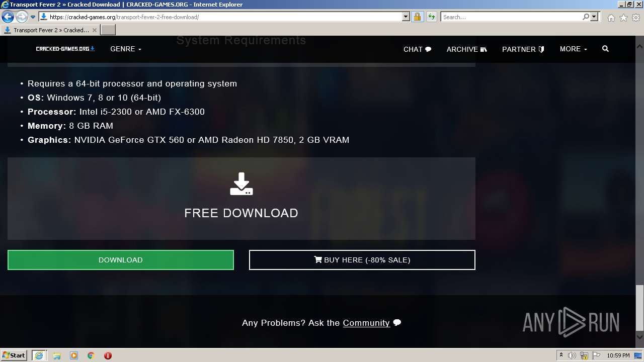
Task: Open the search provider dropdown arrow
Action: [594, 17]
